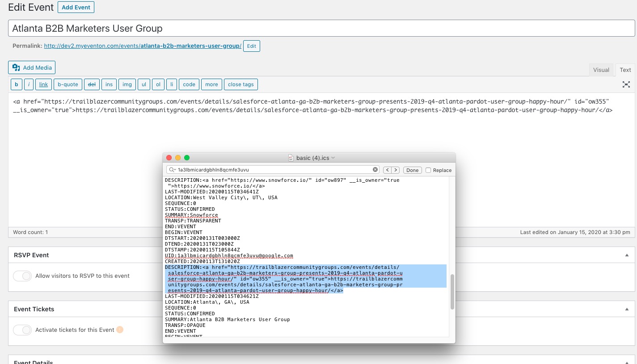The image size is (637, 364).
Task: Activate tickets for this Event toggle
Action: [x=22, y=330]
